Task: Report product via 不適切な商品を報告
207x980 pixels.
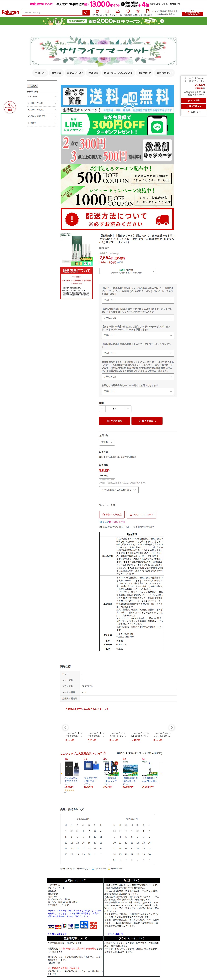Action: (143, 527)
